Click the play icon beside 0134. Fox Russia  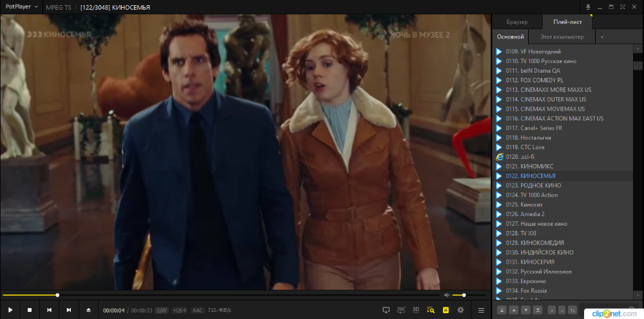click(x=499, y=291)
